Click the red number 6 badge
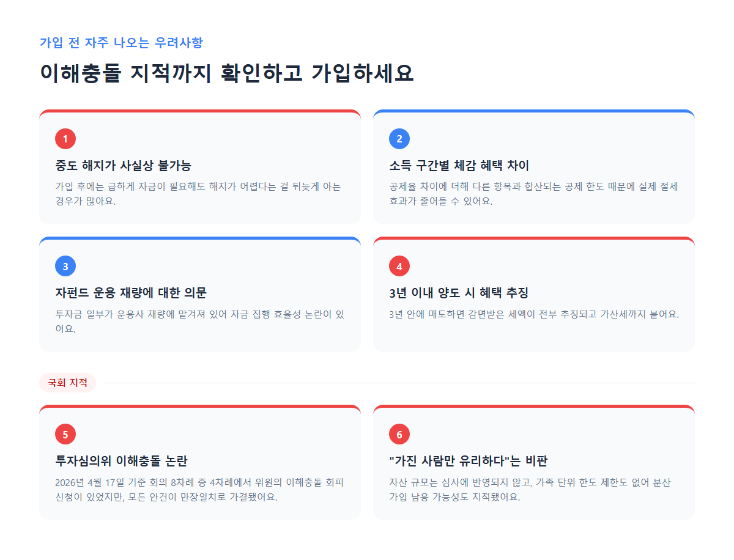Screen dimensions: 734x560 (x=399, y=434)
